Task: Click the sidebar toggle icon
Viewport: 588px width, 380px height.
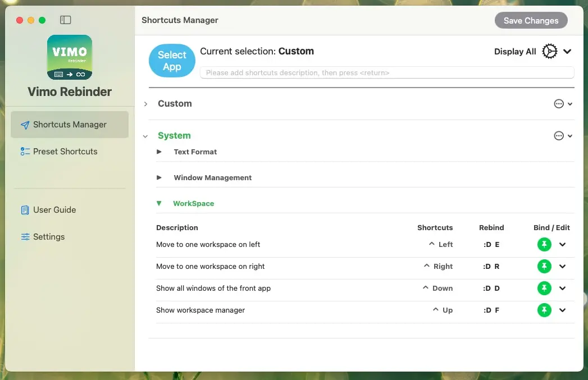Action: click(66, 20)
